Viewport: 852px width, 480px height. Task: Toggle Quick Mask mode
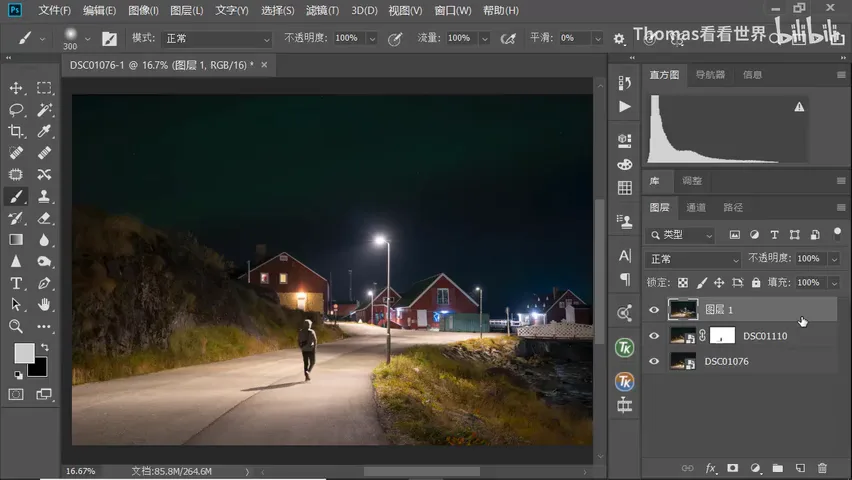tap(16, 394)
